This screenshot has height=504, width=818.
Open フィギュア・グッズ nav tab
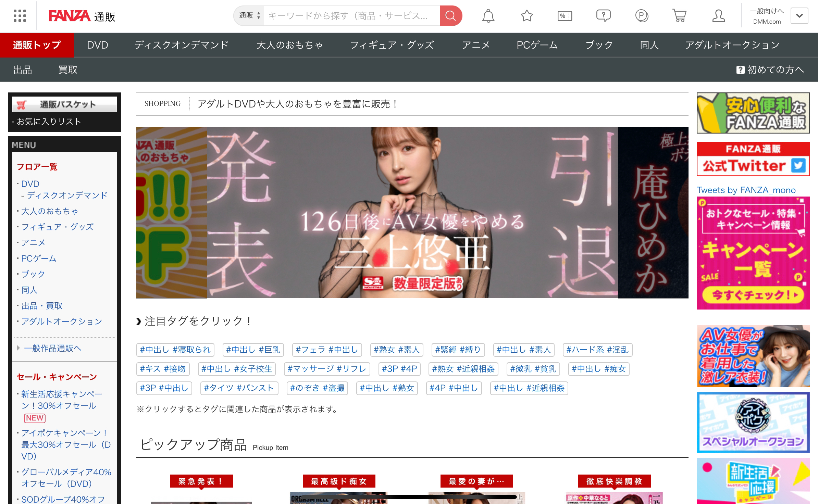tap(392, 45)
